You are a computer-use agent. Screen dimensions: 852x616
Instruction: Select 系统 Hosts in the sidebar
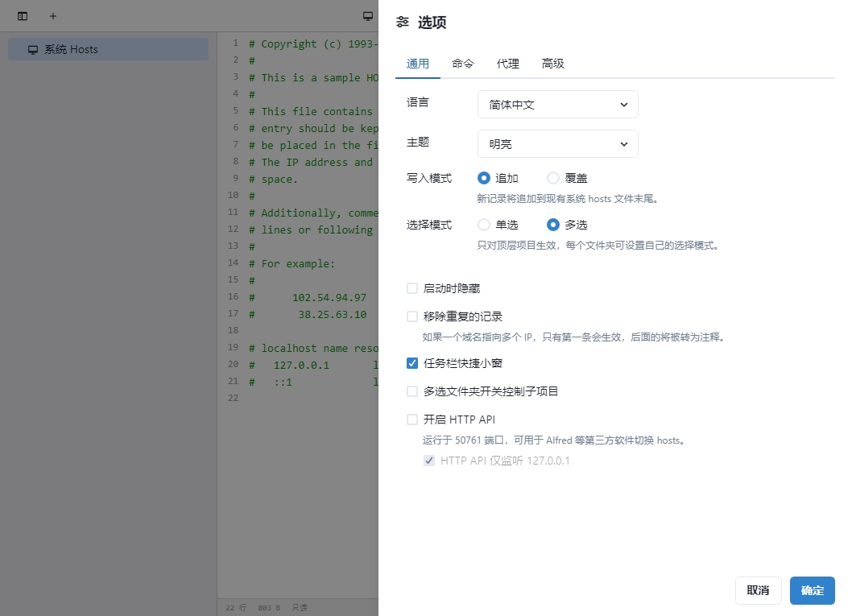point(108,49)
